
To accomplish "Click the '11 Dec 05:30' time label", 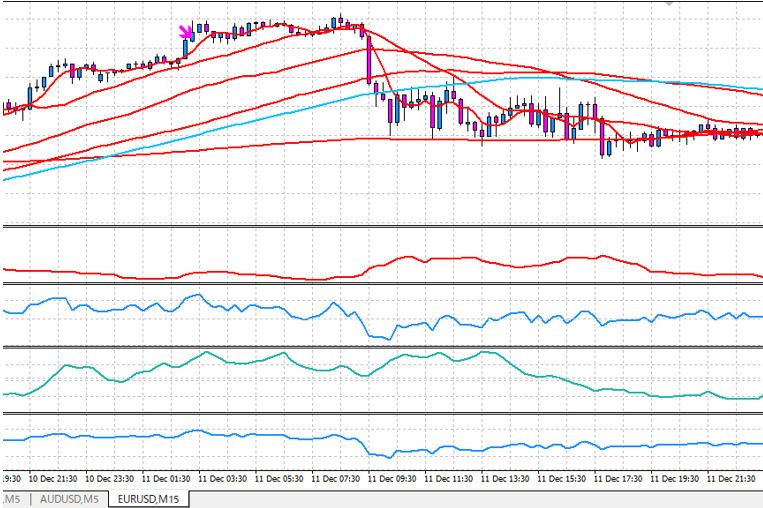I will pos(279,479).
